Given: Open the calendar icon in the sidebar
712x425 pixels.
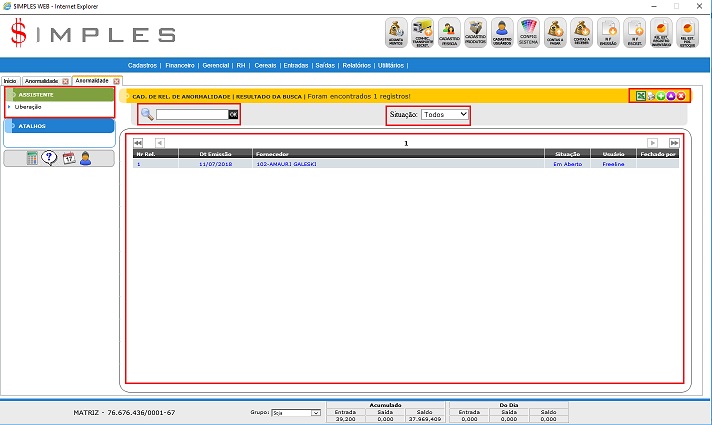Looking at the screenshot, I should [x=68, y=158].
